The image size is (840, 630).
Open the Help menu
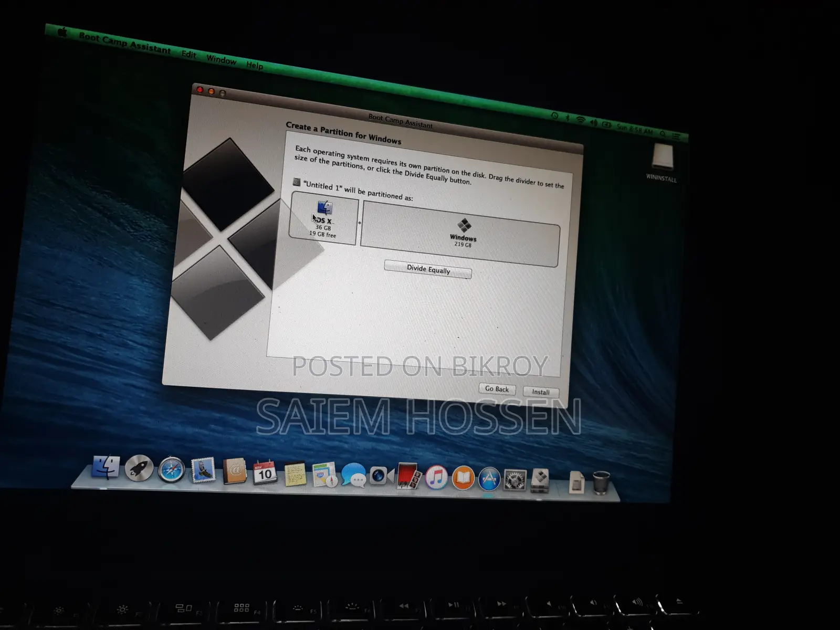click(x=255, y=66)
